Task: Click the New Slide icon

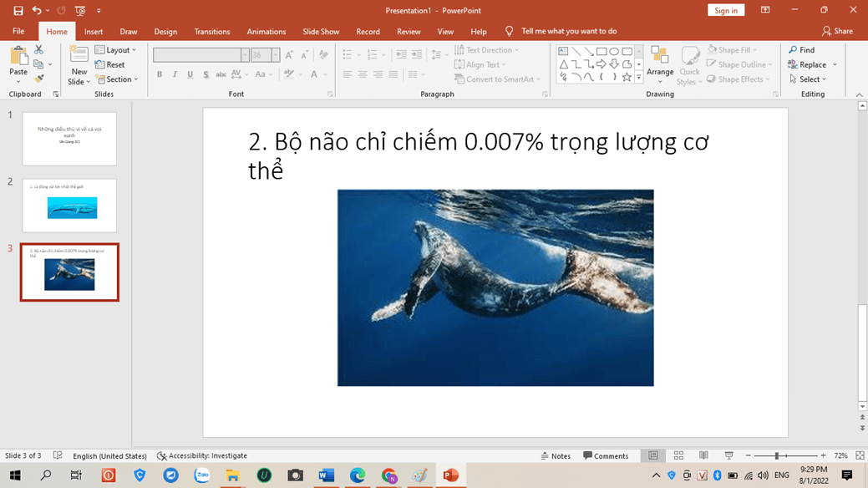Action: (79, 56)
